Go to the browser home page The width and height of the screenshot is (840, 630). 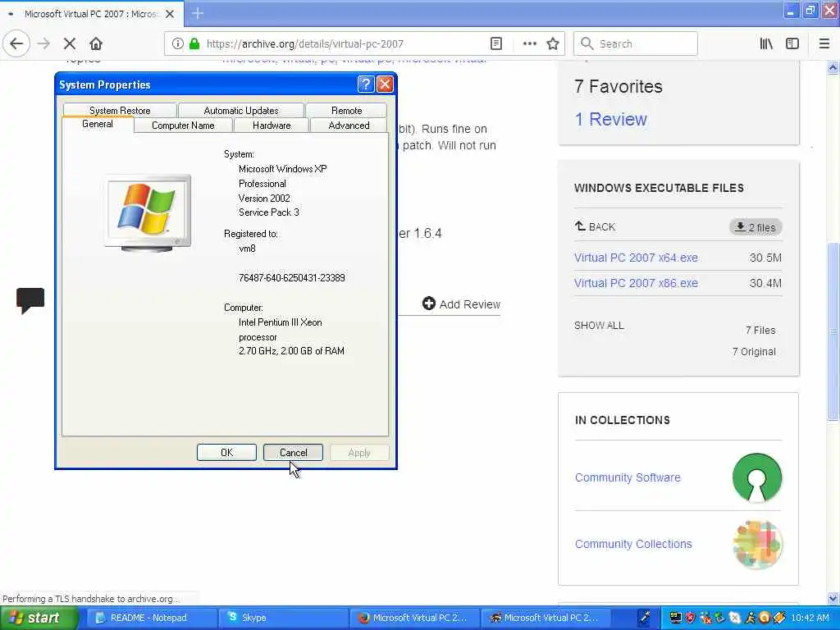(x=96, y=43)
